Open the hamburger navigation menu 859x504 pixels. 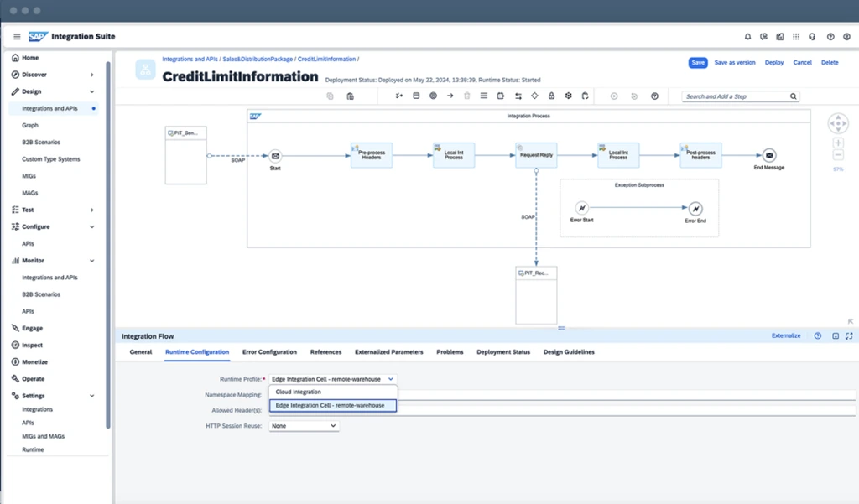(17, 37)
